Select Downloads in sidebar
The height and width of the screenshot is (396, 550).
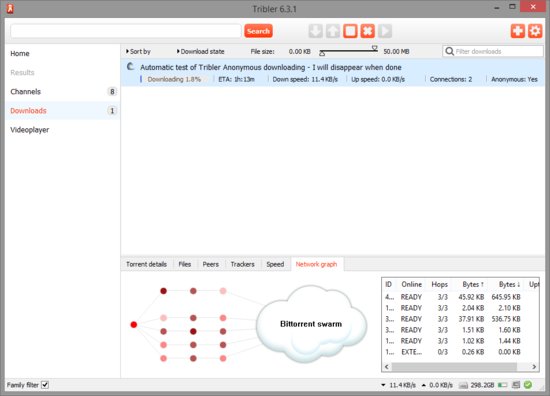point(63,111)
